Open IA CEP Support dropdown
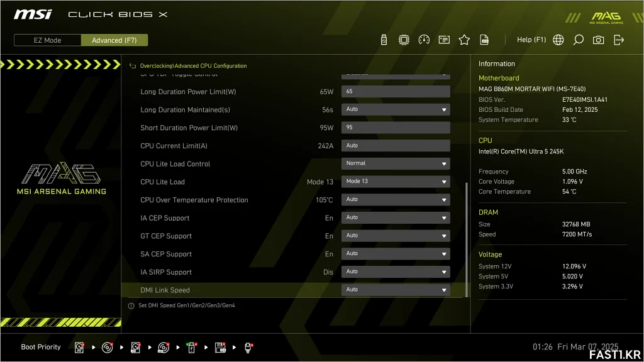This screenshot has width=644, height=362. [x=396, y=218]
